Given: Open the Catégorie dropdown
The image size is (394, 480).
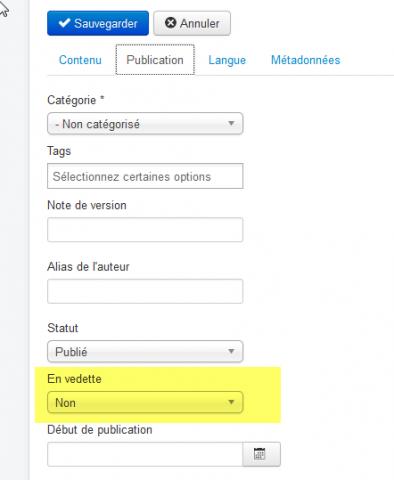Looking at the screenshot, I should 145,124.
